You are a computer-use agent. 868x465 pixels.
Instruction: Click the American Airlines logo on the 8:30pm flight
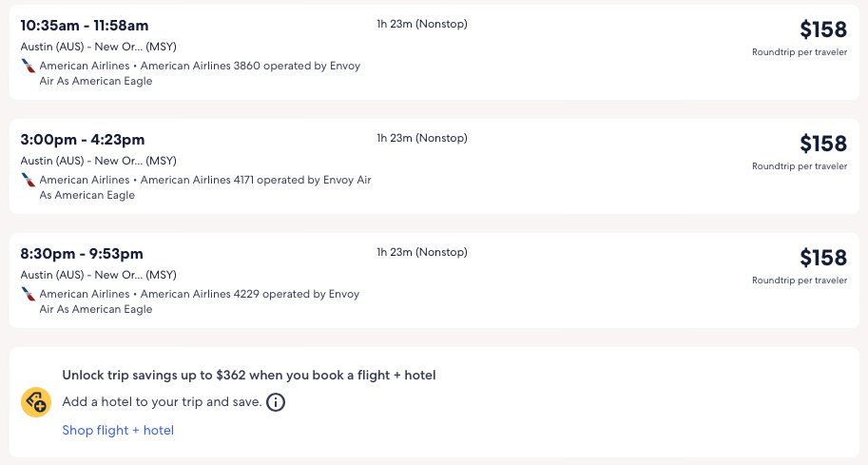click(x=29, y=295)
